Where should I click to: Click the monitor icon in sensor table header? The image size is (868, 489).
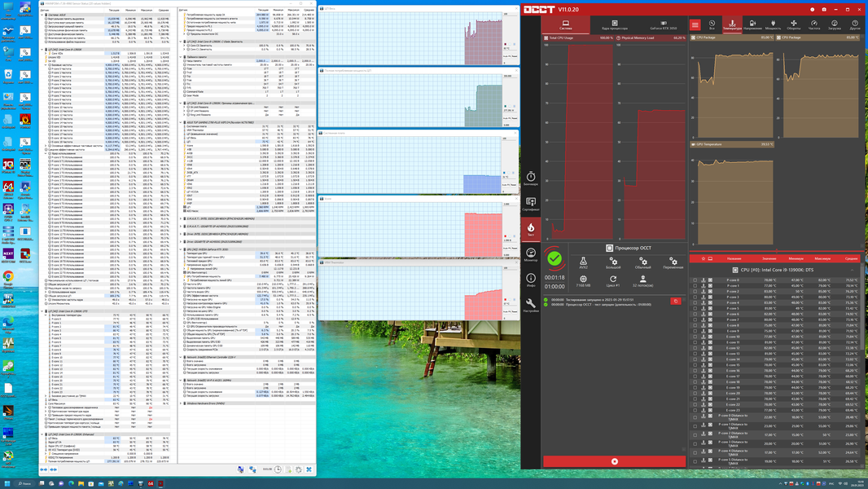(x=710, y=258)
